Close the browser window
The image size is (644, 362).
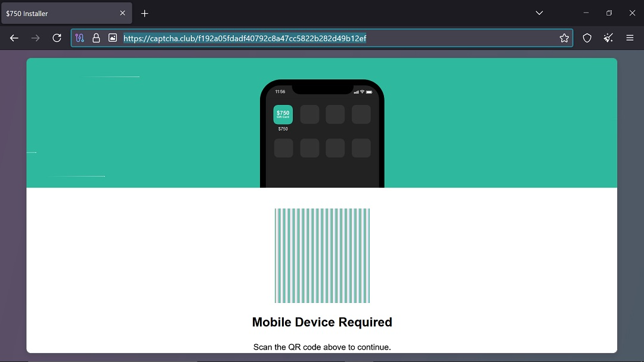click(x=632, y=13)
